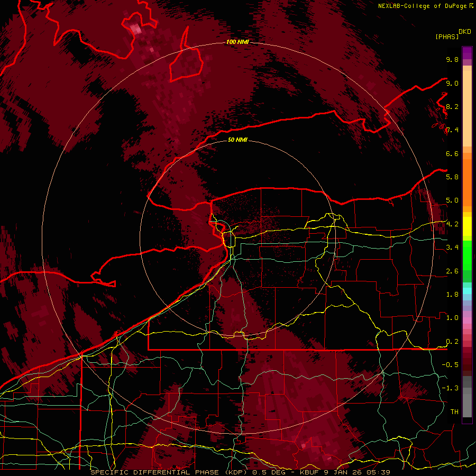Click the Specific Differential Phase KBUF caption
476x476 pixels.
click(241, 472)
